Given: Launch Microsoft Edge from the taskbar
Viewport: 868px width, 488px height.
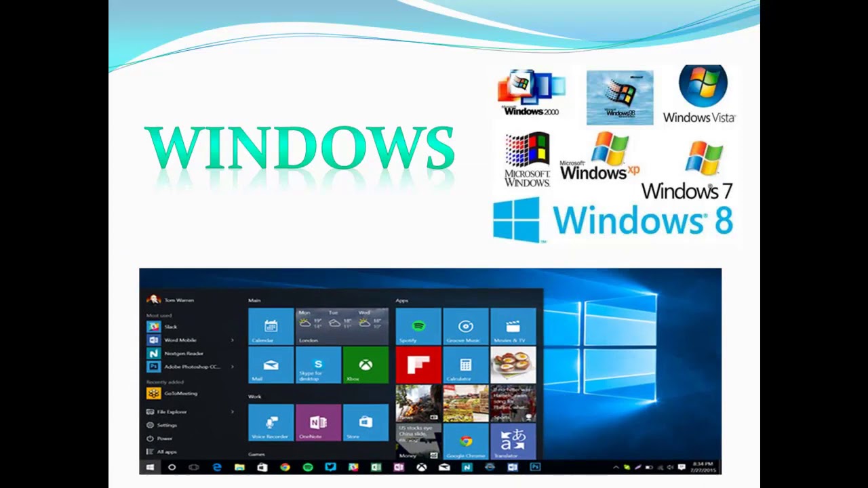Looking at the screenshot, I should pos(217,467).
